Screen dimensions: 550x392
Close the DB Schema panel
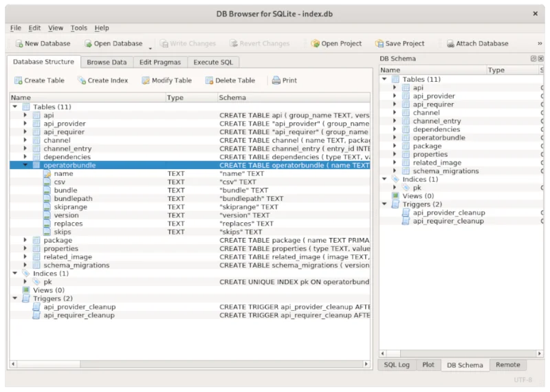point(541,58)
